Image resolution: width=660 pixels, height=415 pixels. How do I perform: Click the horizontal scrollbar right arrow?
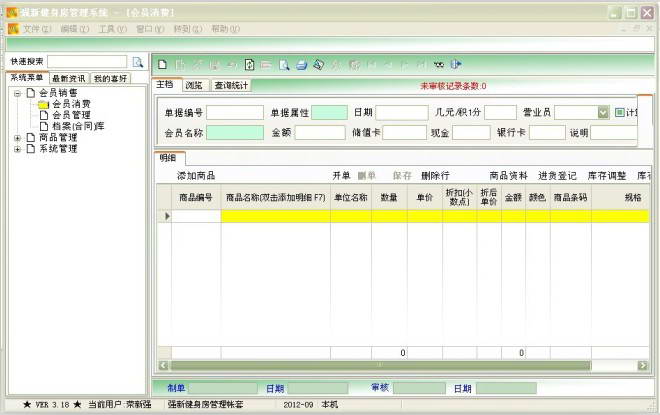(642, 365)
